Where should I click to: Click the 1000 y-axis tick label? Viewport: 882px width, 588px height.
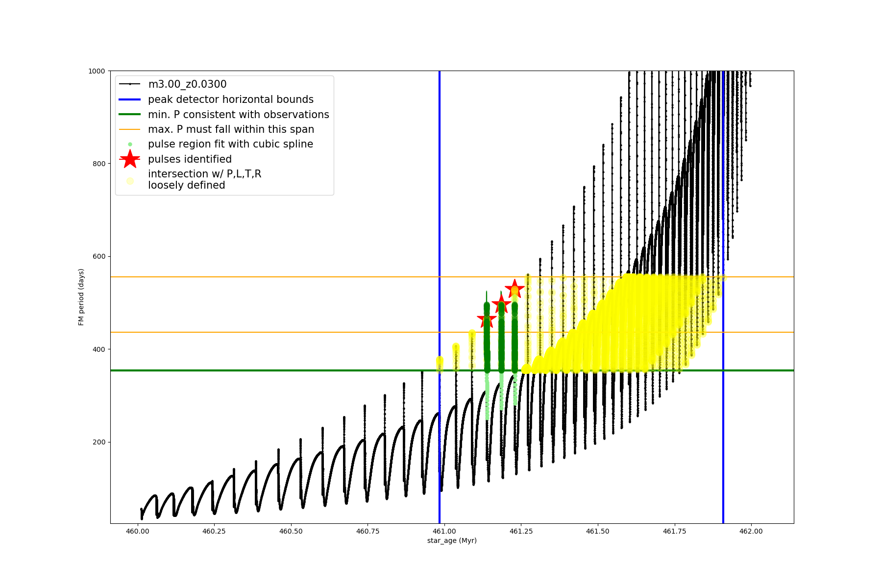[x=97, y=71]
